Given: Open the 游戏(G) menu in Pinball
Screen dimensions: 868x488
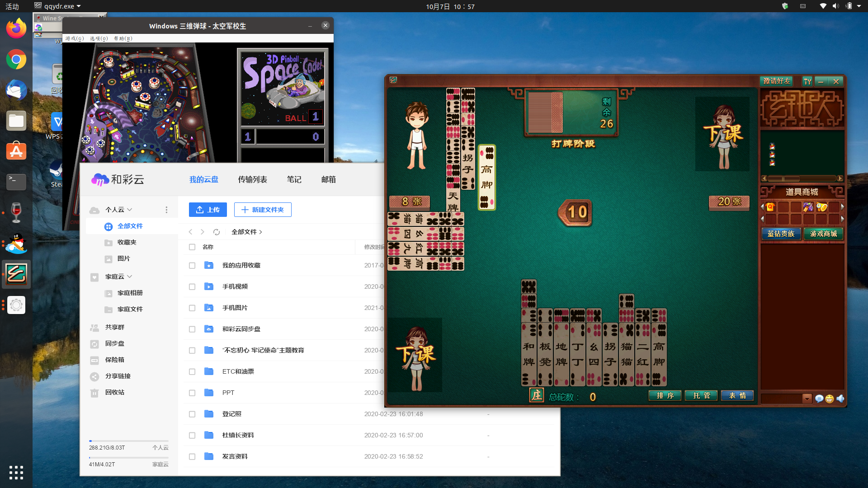Looking at the screenshot, I should (75, 38).
